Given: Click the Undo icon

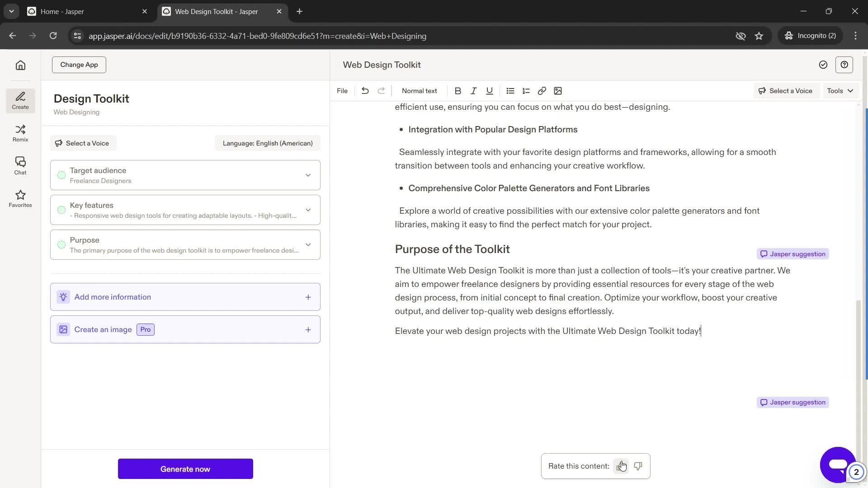Looking at the screenshot, I should tap(365, 90).
